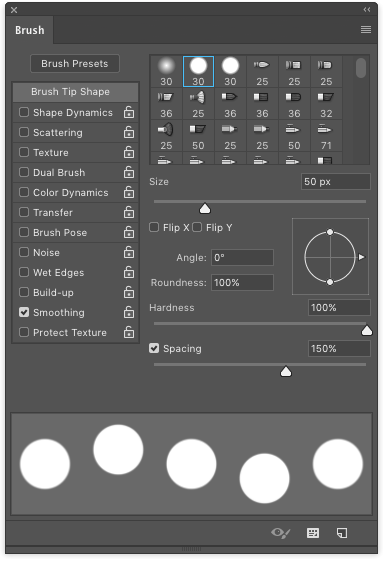Lock the Wet Edges setting

pos(129,273)
